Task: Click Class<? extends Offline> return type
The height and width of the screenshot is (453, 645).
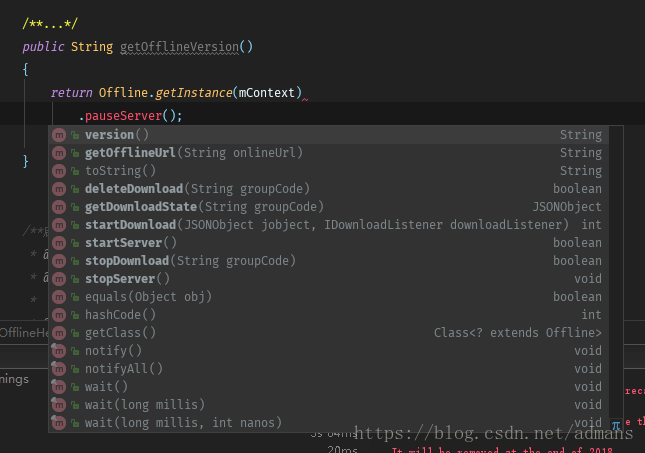Action: [x=517, y=333]
